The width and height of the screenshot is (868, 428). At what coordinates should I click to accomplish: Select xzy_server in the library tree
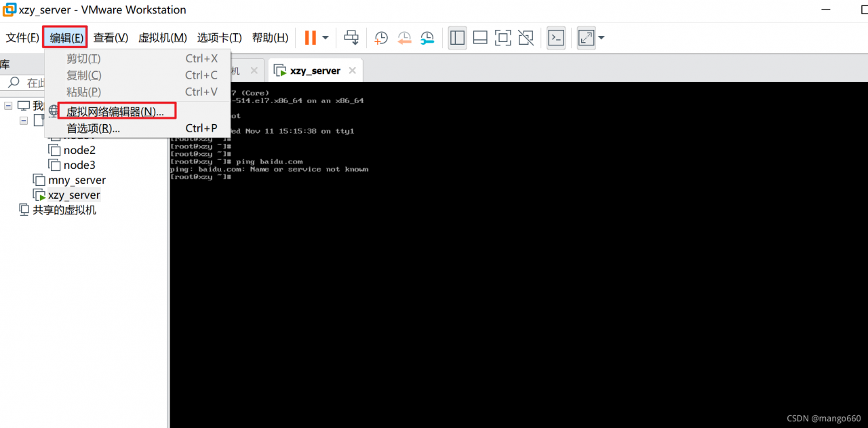(74, 195)
